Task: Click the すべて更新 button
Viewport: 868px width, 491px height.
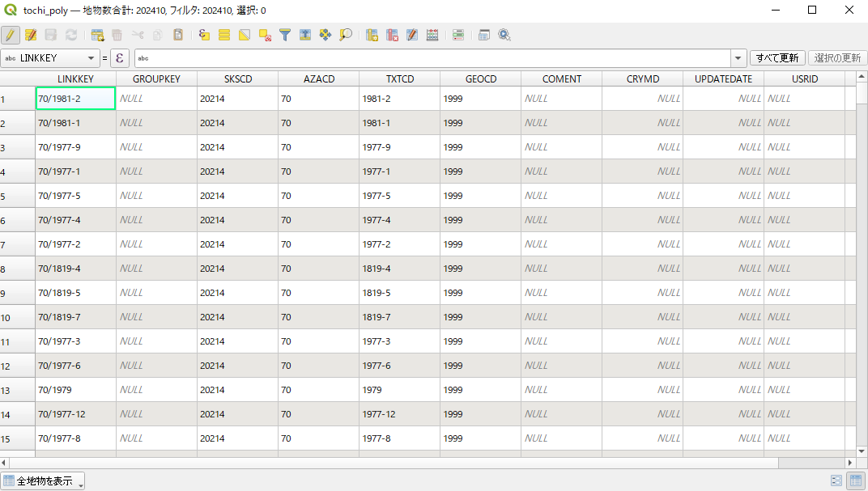Action: 777,58
